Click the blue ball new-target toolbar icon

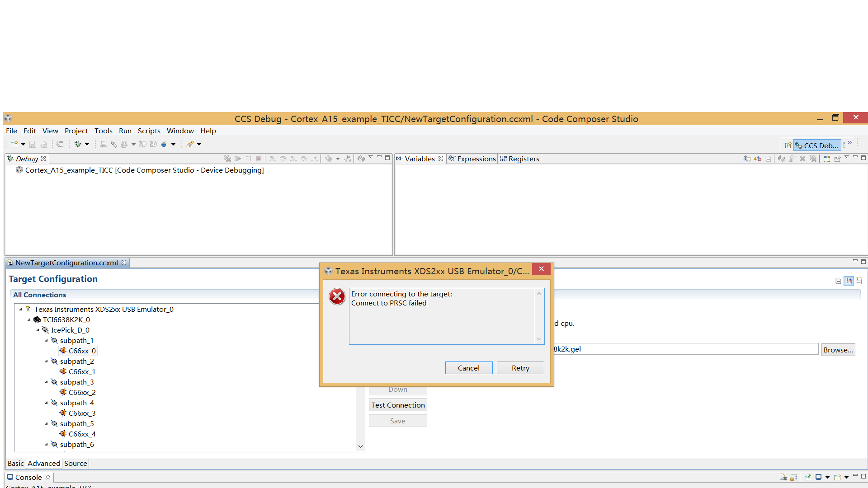(164, 145)
